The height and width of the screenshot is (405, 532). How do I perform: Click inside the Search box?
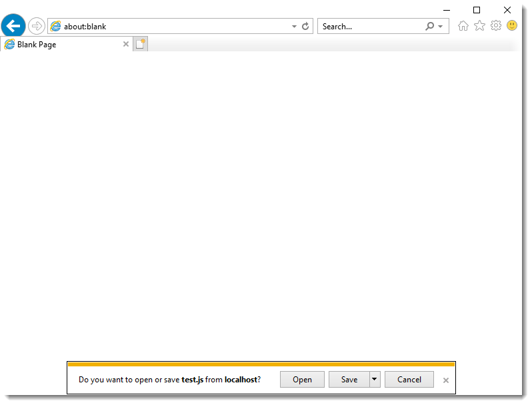coord(370,27)
